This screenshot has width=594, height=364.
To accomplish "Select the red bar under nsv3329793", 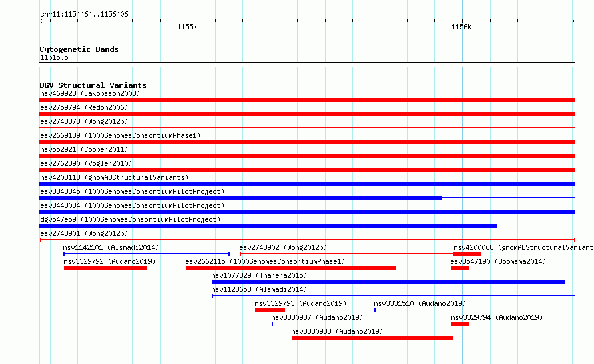I will (x=270, y=310).
